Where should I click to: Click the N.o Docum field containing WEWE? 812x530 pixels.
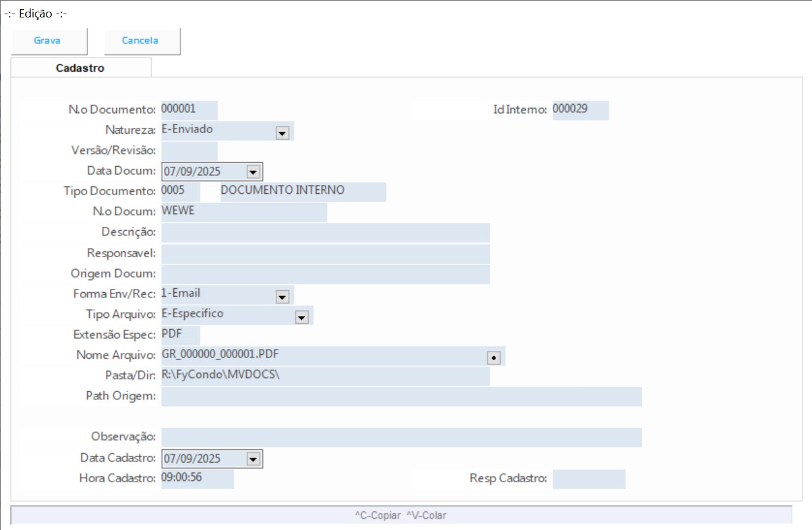tap(244, 213)
